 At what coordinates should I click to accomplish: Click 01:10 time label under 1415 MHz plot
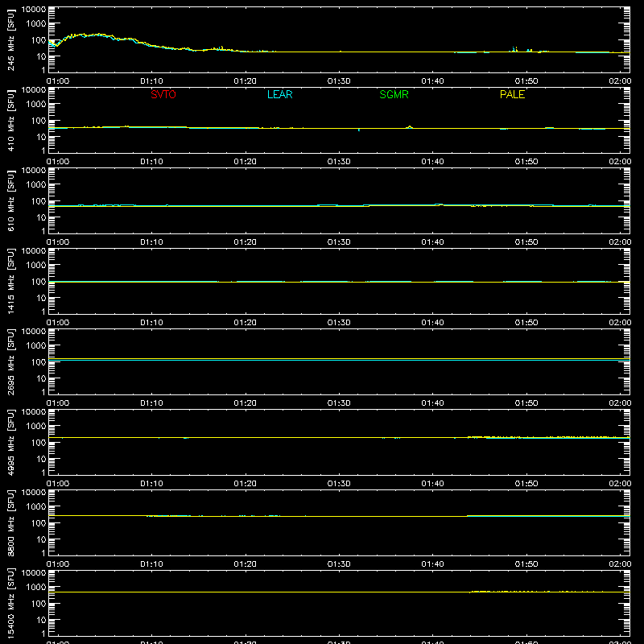click(151, 323)
